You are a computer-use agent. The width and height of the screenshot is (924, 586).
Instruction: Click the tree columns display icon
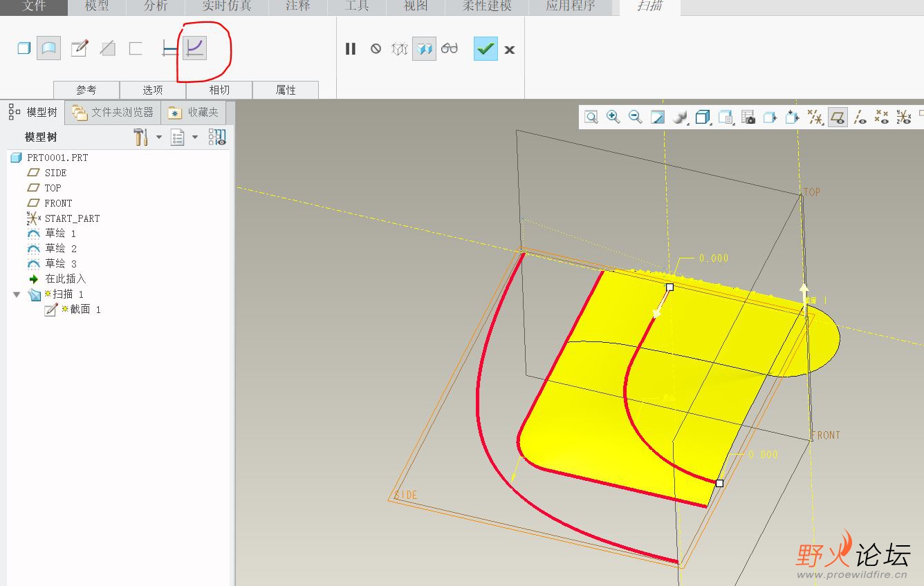tap(217, 137)
